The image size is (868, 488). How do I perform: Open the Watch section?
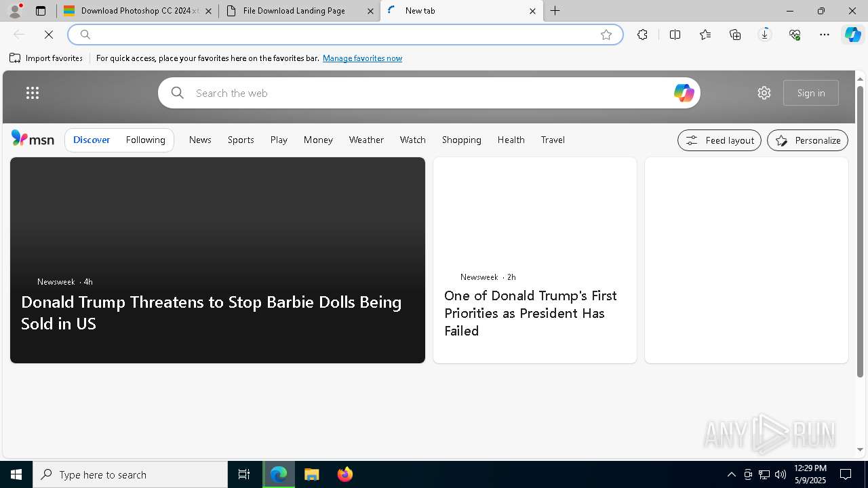coord(413,140)
